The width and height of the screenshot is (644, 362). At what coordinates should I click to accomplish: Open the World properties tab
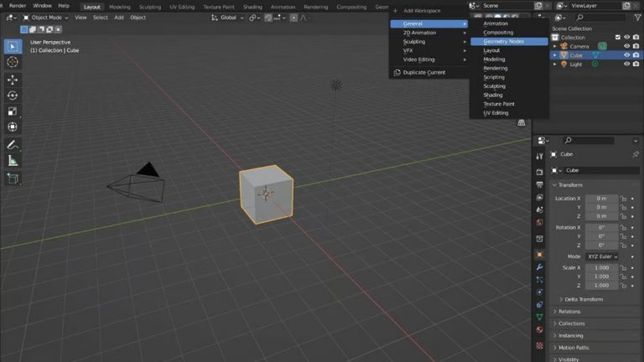point(540,222)
